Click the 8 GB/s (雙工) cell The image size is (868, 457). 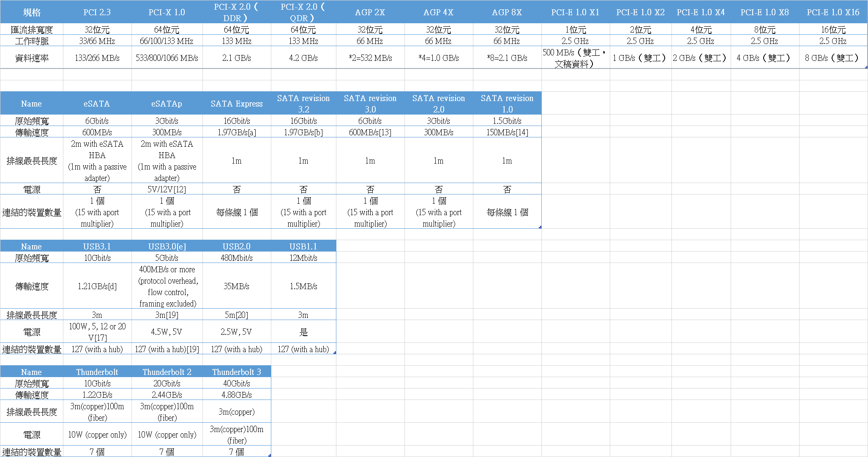(x=833, y=57)
